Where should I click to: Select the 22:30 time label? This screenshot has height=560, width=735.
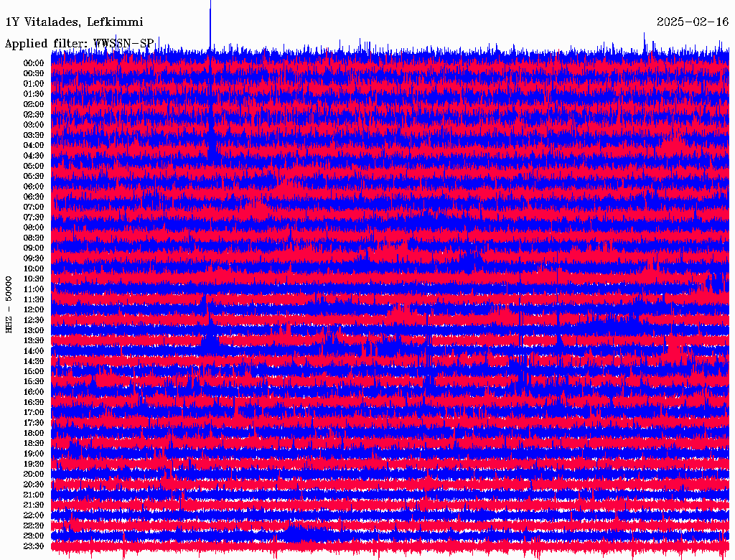(x=34, y=526)
